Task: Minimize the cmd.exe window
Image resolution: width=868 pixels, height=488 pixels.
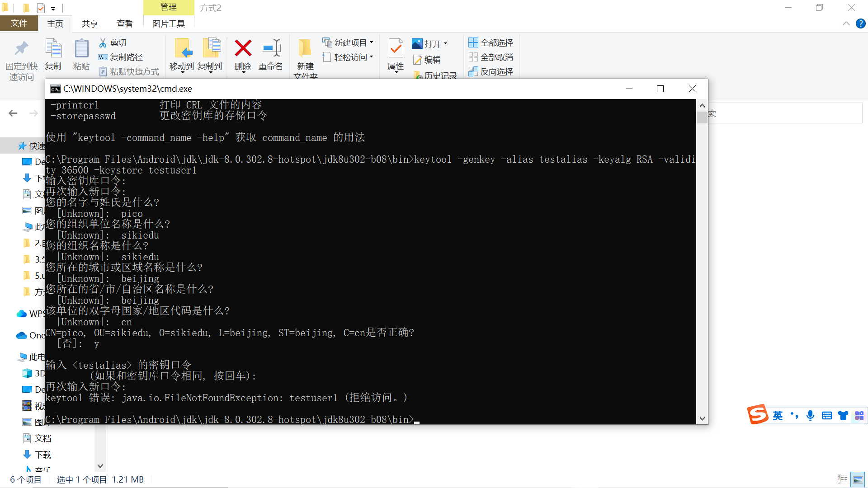Action: 629,89
